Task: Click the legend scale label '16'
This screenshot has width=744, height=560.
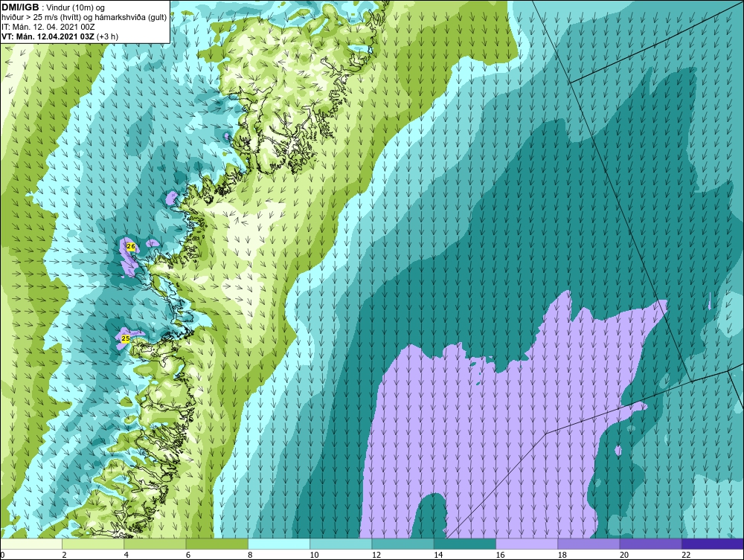Action: 500,555
